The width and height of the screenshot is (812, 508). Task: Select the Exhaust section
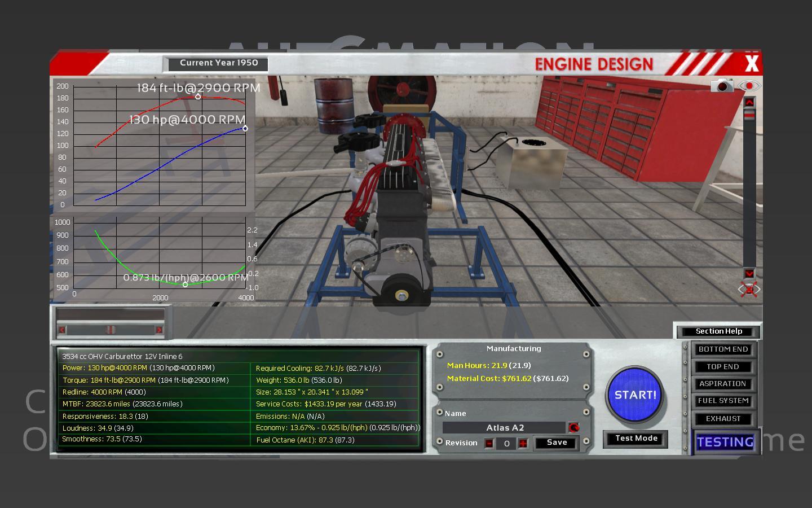click(x=723, y=419)
